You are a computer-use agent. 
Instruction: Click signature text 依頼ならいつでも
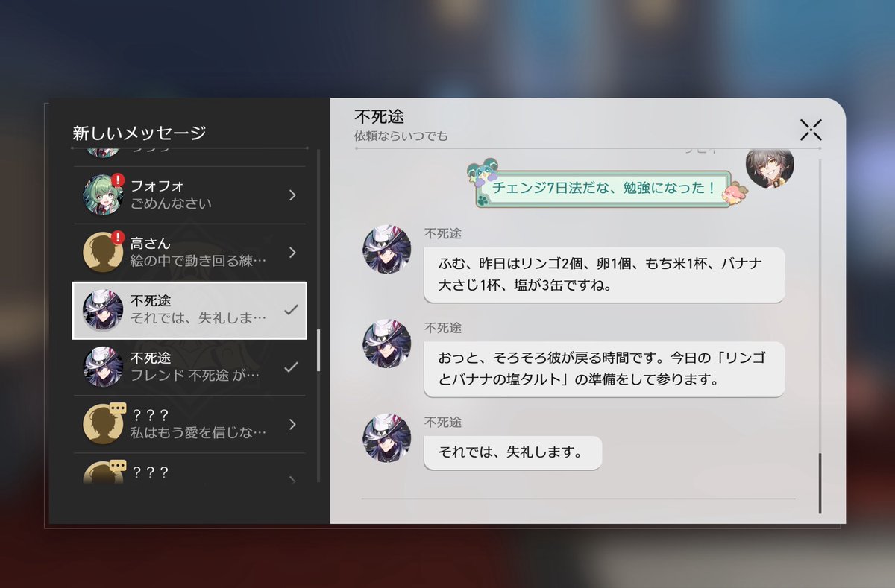coord(401,137)
